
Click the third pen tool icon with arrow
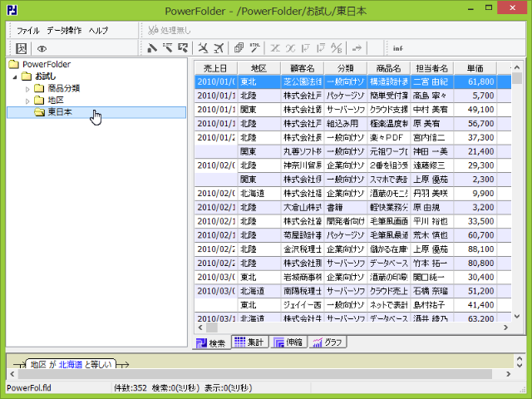coord(183,48)
